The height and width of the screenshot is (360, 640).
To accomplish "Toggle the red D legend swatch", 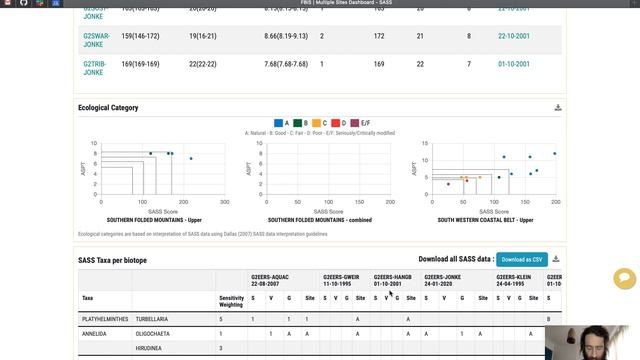I will [336, 123].
